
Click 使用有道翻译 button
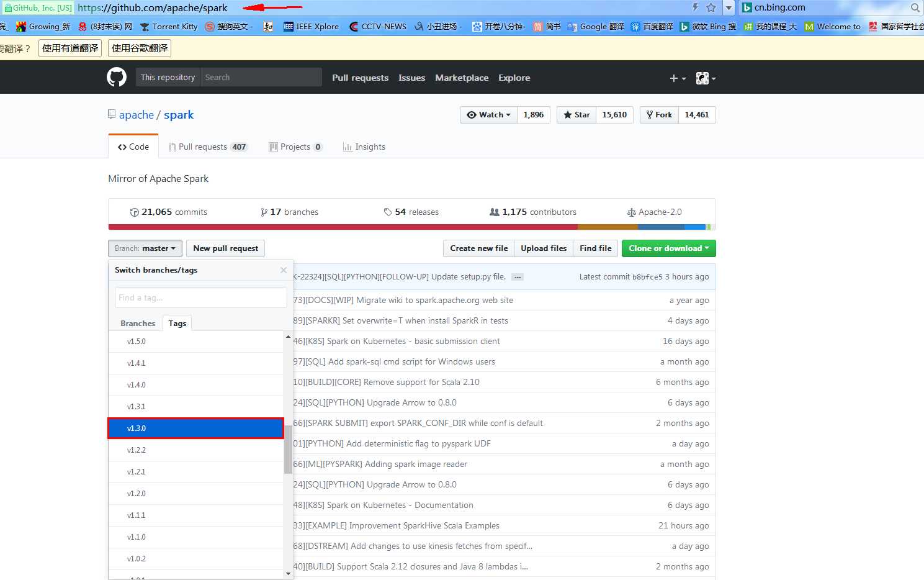tap(70, 48)
